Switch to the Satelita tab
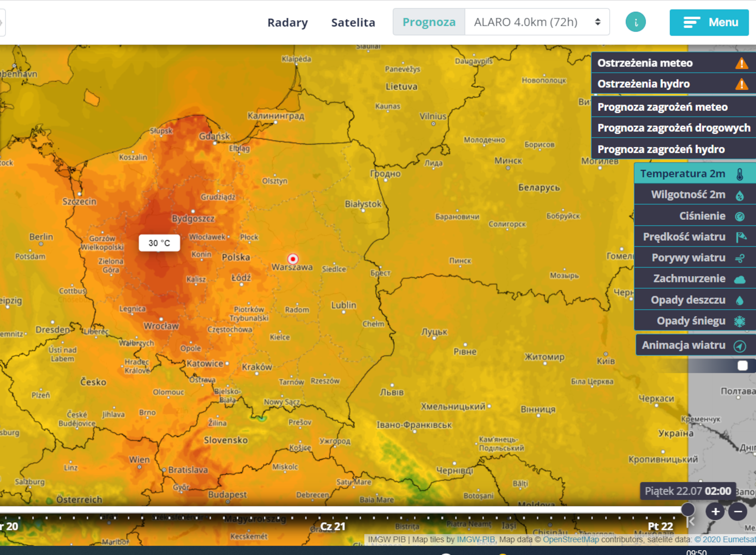The height and width of the screenshot is (555, 756). [353, 22]
